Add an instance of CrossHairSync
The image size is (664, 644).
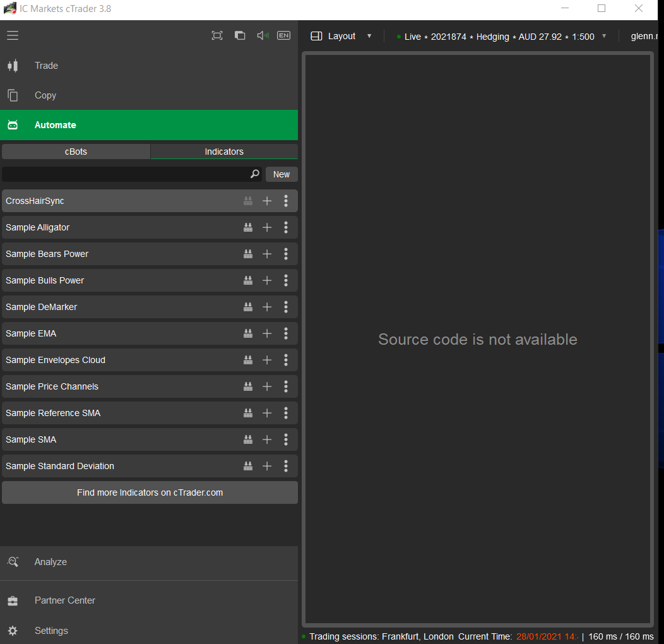coord(267,201)
